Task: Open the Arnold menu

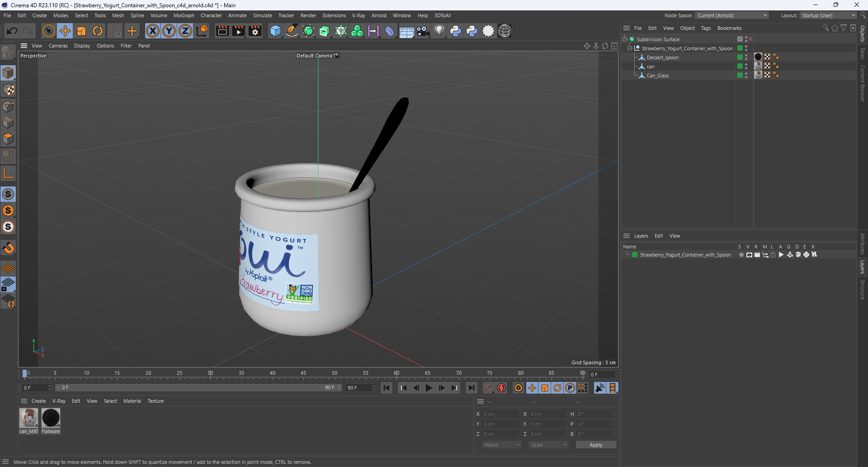Action: point(379,15)
